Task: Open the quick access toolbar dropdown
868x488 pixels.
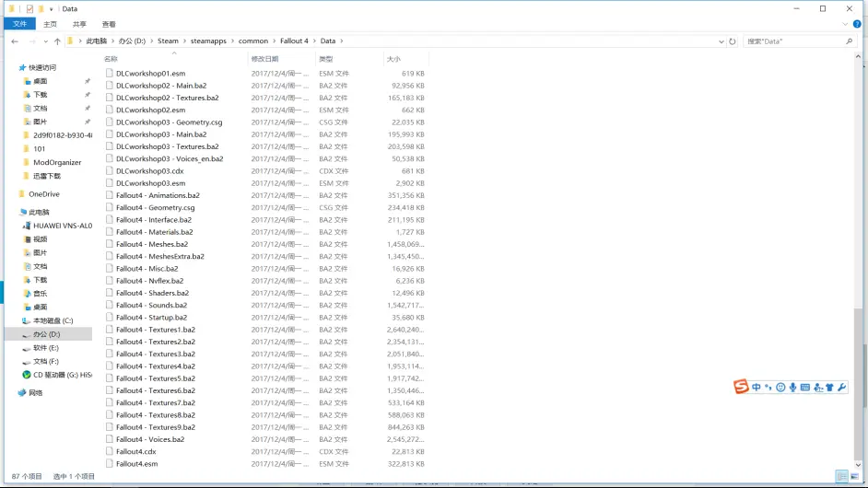Action: pos(51,9)
